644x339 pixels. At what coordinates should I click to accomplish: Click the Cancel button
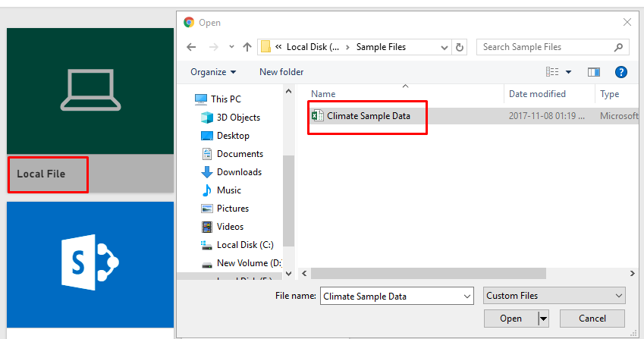[592, 319]
